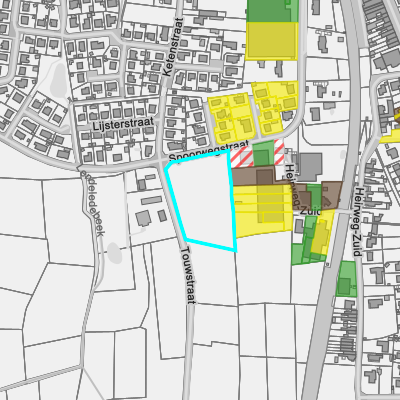400x400 pixels.
Task: Click the grey oval pond near the beek
Action: (x=115, y=253)
